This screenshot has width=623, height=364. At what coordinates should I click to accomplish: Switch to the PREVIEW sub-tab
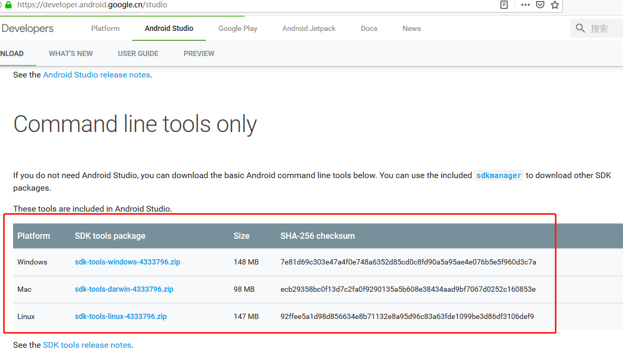coord(199,53)
